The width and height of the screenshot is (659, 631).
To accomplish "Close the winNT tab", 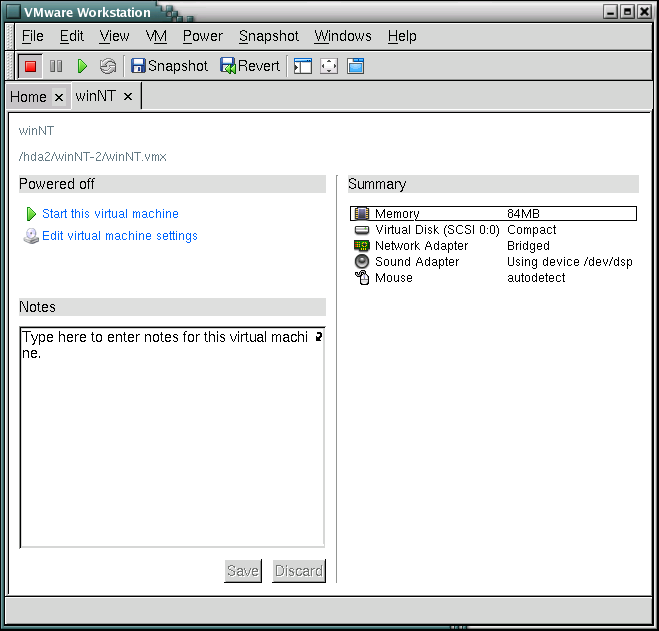I will (128, 97).
